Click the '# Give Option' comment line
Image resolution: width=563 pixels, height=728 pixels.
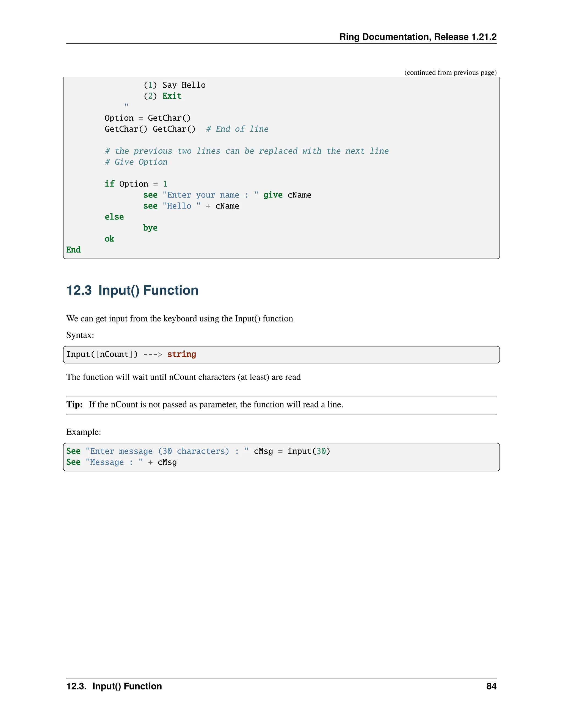(136, 162)
